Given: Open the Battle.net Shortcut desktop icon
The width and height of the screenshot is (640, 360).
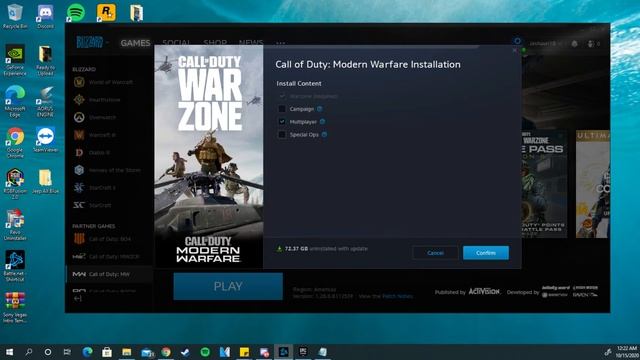Looking at the screenshot, I should [15, 266].
